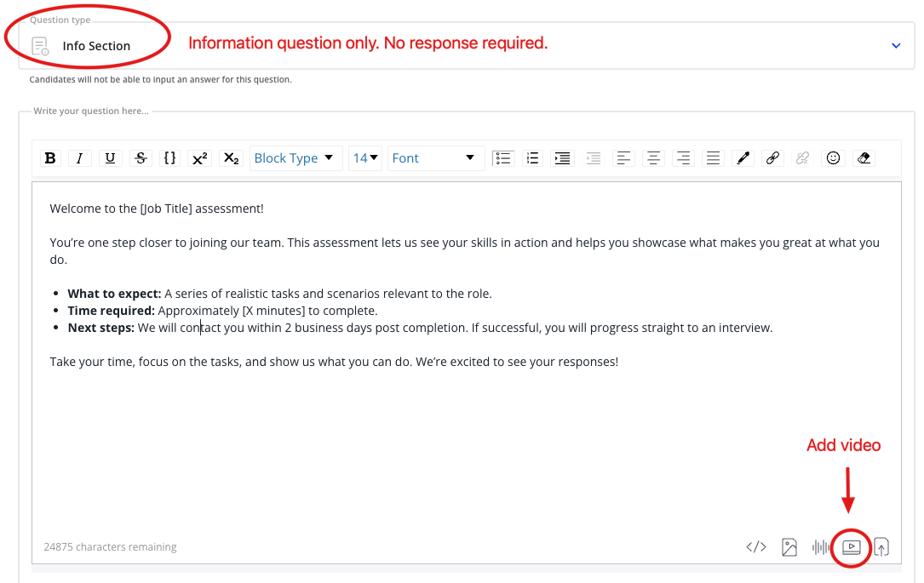Open the emoji picker
Screen dimensions: 924x583
coord(834,157)
